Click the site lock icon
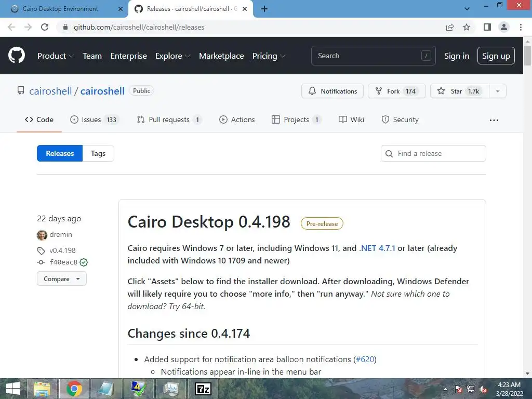The height and width of the screenshot is (399, 532). click(65, 27)
